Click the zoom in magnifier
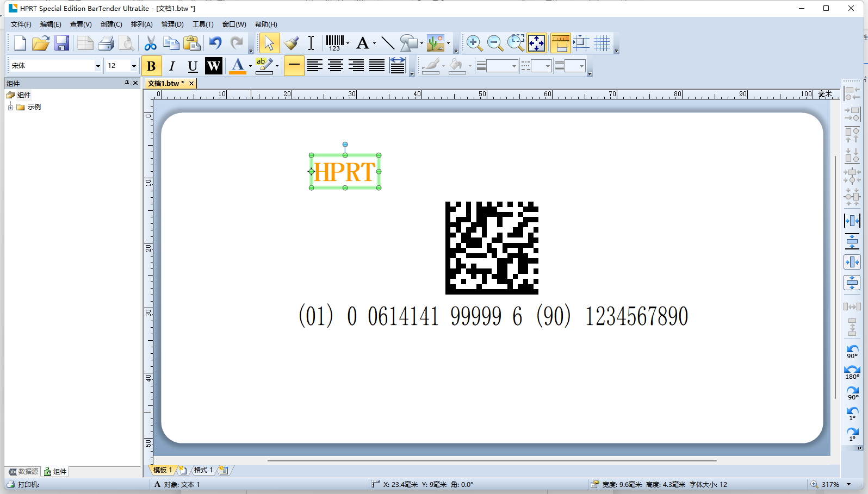868x494 pixels. pyautogui.click(x=474, y=43)
